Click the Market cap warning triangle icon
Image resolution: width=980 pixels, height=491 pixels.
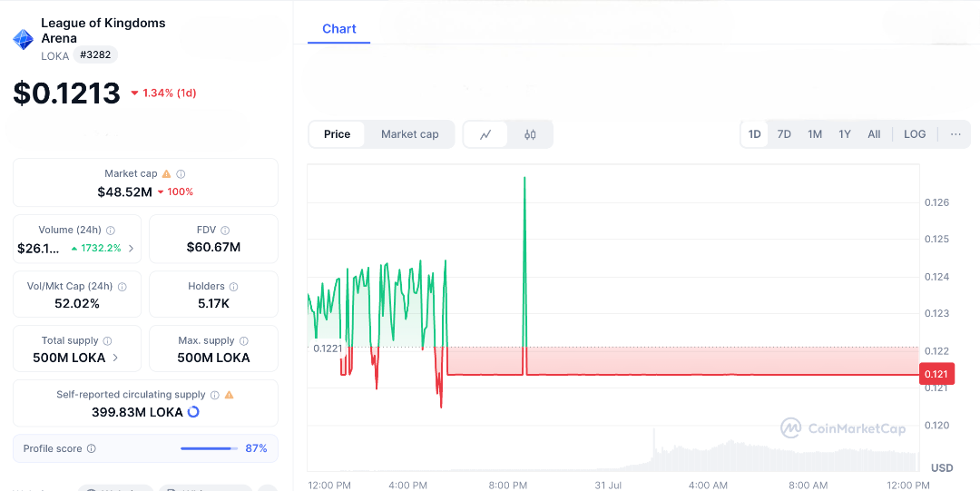(166, 173)
